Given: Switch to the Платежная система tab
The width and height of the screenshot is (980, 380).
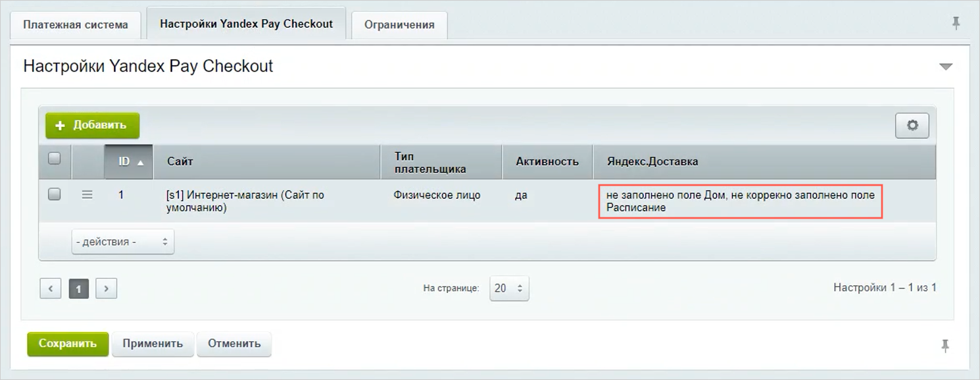Looking at the screenshot, I should 76,25.
